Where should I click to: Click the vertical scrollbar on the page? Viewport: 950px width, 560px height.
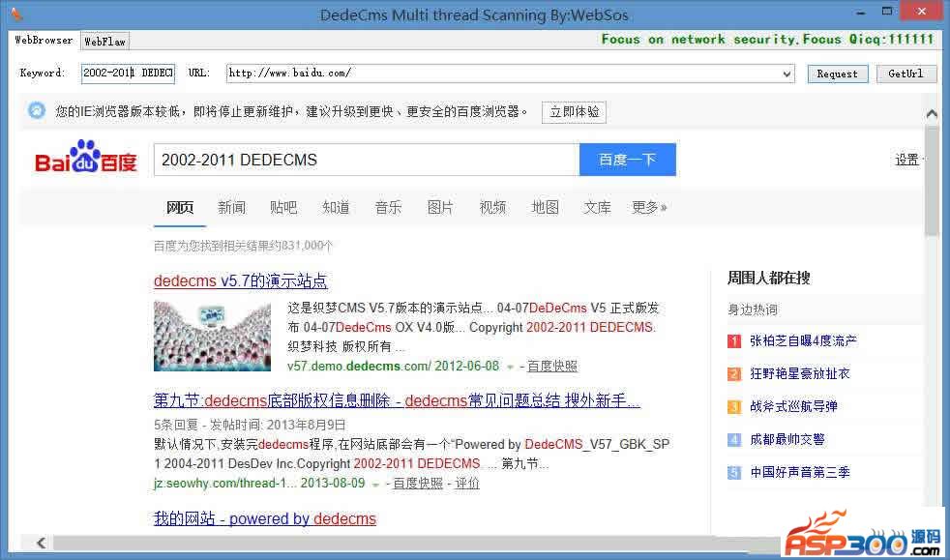pyautogui.click(x=932, y=319)
